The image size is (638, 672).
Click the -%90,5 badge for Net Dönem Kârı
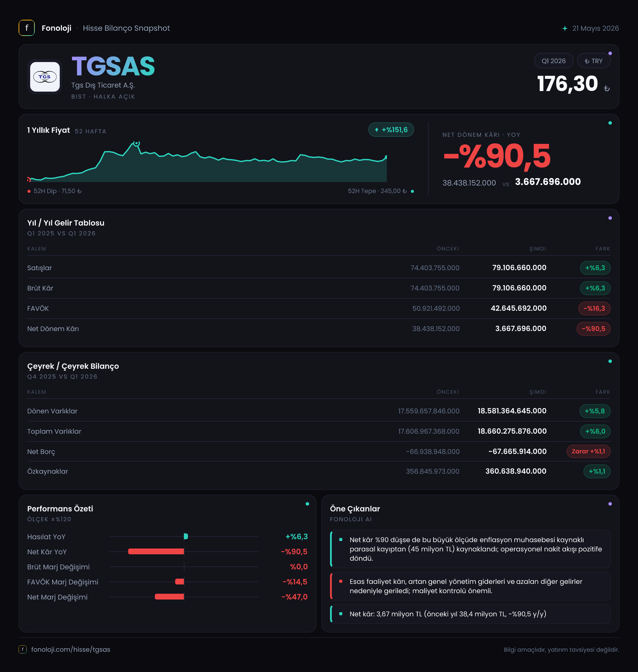click(593, 329)
